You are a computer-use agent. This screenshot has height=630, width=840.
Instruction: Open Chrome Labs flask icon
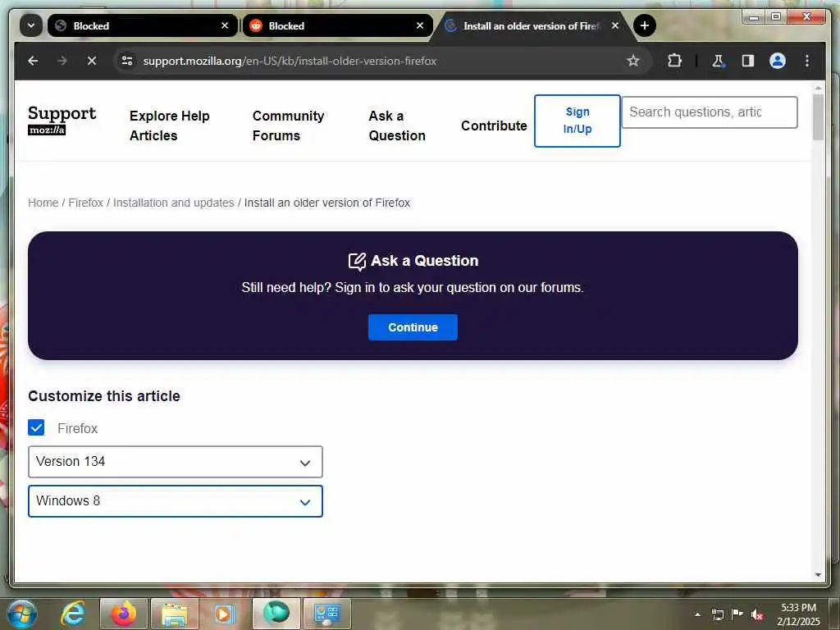click(x=718, y=61)
